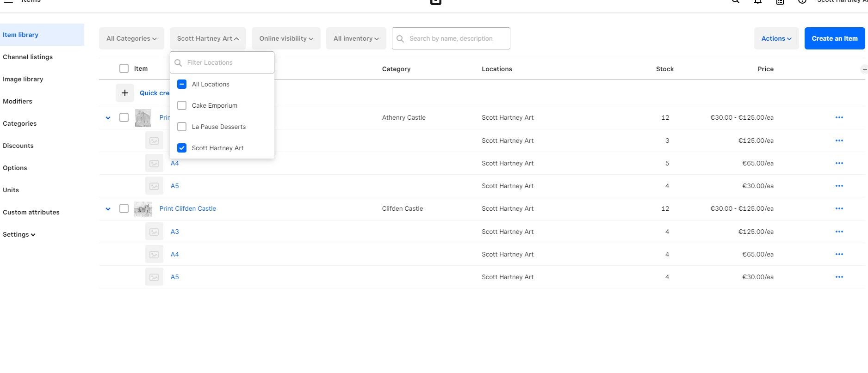This screenshot has height=373, width=868.
Task: Click placeholder image icon for Clifden A5
Action: click(x=154, y=277)
